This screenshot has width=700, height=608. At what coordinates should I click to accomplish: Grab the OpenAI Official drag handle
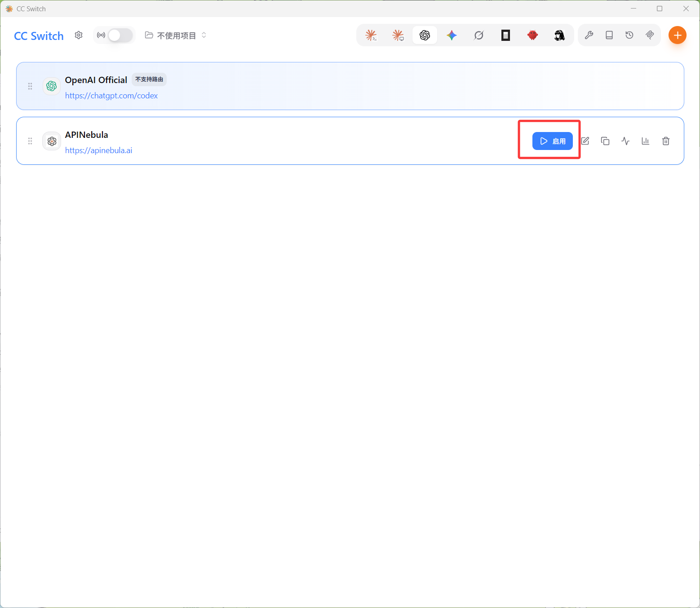pos(30,86)
